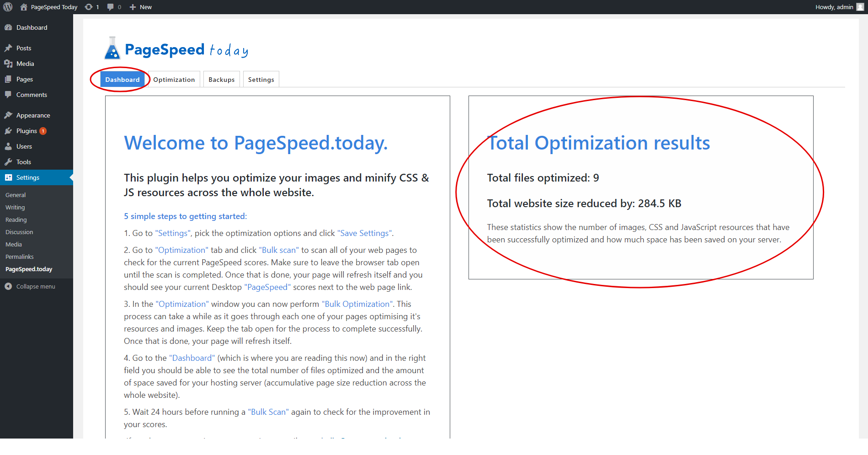Click "Optimization" link in step 2
This screenshot has width=868, height=455.
point(182,250)
